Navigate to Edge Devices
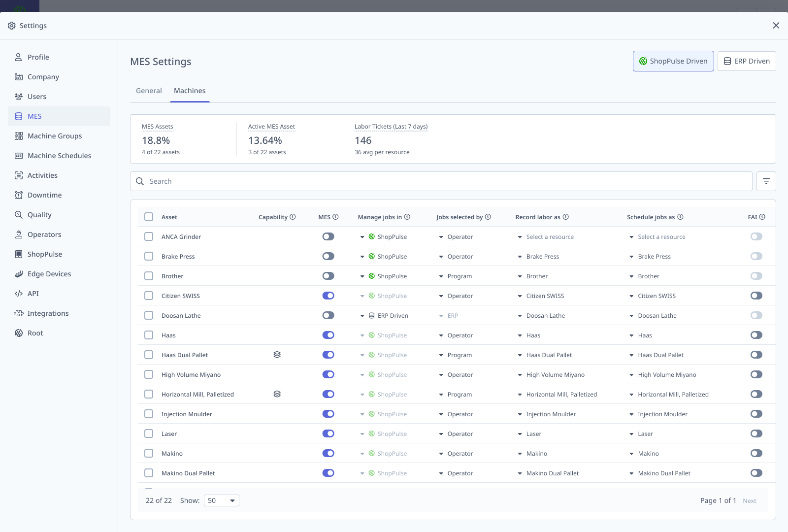The height and width of the screenshot is (532, 788). pos(49,274)
